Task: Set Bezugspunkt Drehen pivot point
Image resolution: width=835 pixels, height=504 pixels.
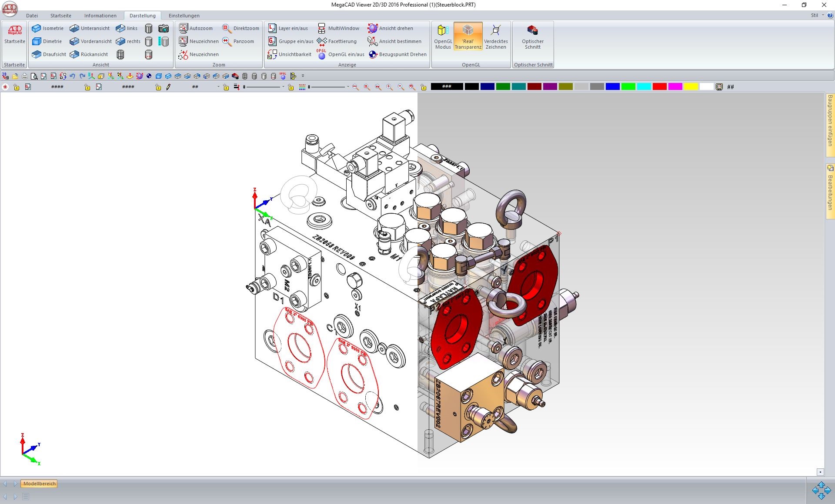Action: tap(397, 54)
